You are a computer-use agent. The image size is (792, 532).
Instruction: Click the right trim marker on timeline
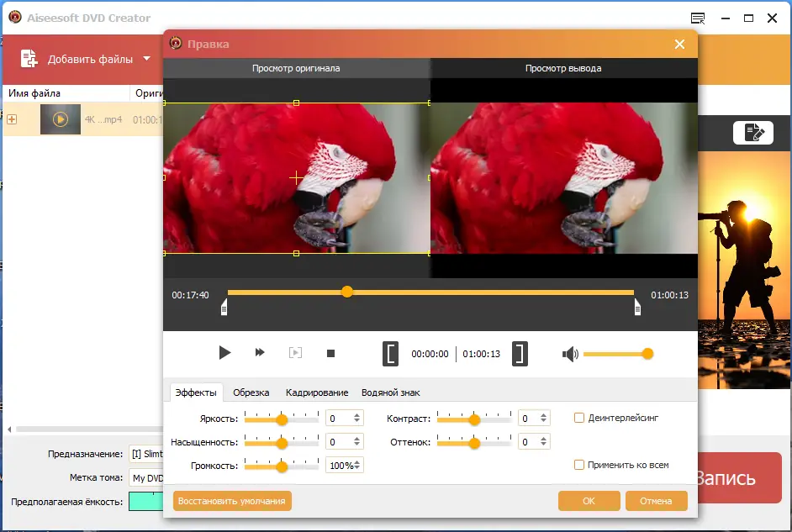[x=637, y=307]
